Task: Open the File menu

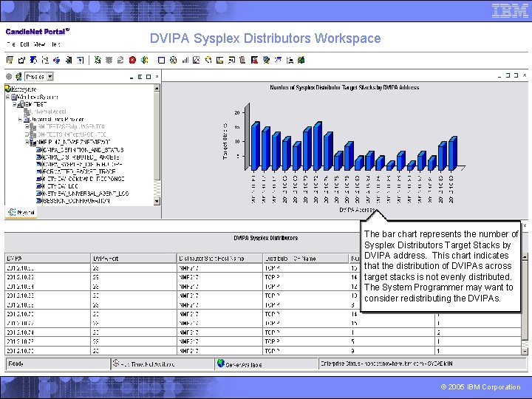Action: tap(11, 44)
